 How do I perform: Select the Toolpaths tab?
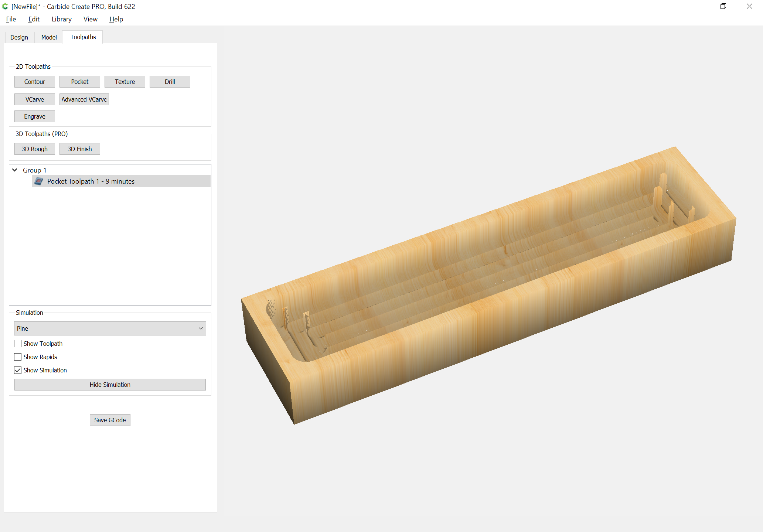click(x=83, y=37)
